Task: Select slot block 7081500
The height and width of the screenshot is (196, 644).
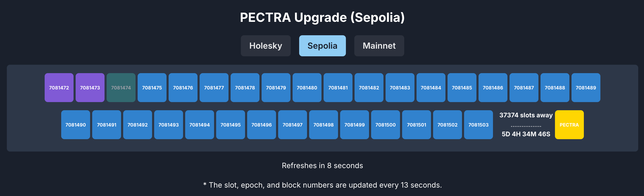Action: 386,125
